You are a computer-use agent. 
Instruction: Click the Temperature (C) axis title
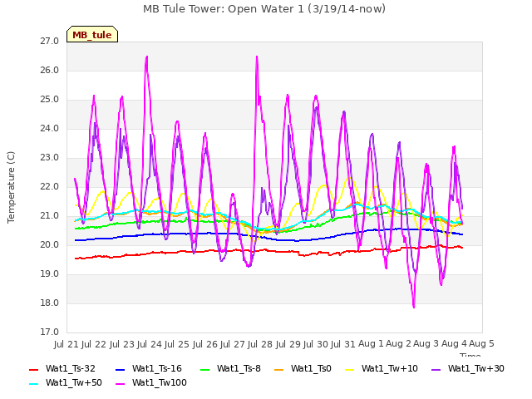coord(11,187)
